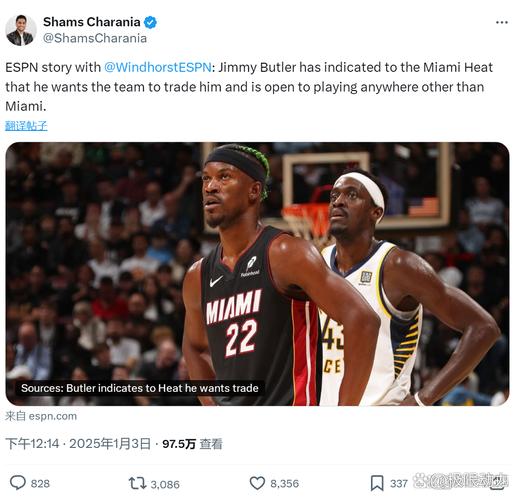Click the 337 bookmarks count
519x500 pixels.
point(399,484)
